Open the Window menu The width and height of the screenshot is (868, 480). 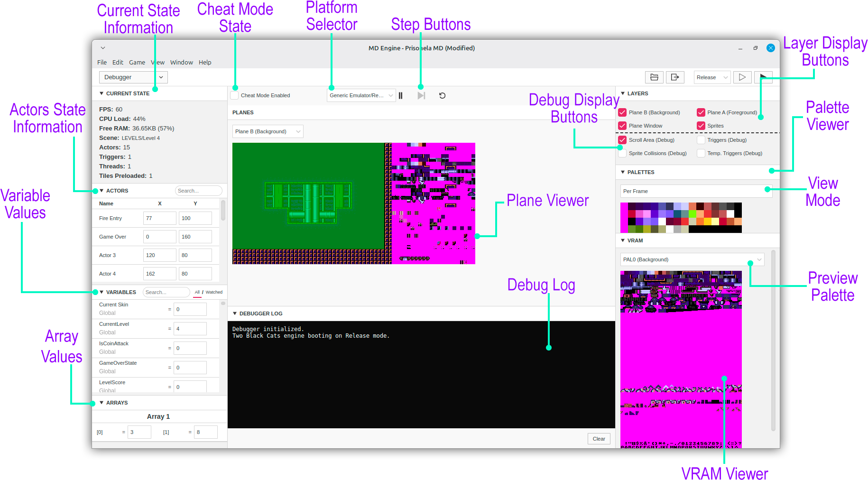pos(181,62)
